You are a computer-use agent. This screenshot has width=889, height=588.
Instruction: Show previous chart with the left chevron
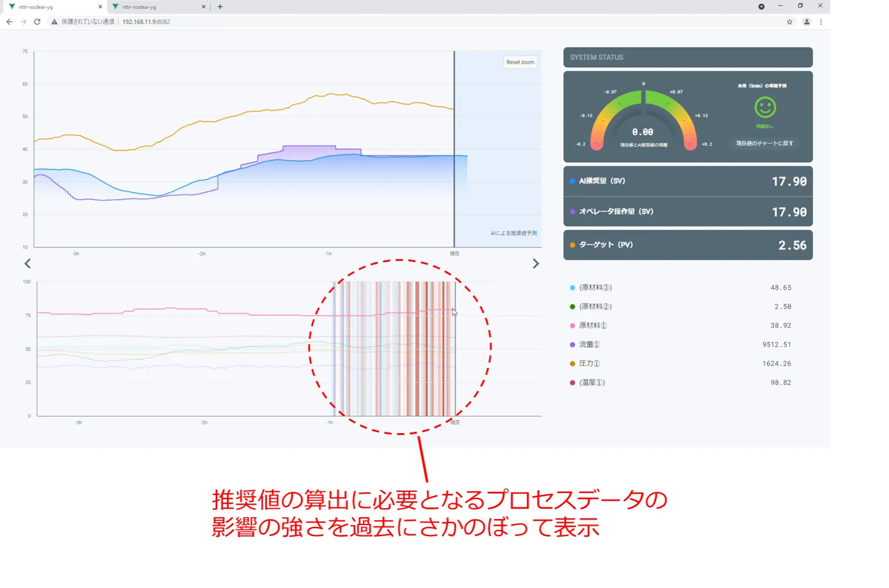tap(27, 264)
